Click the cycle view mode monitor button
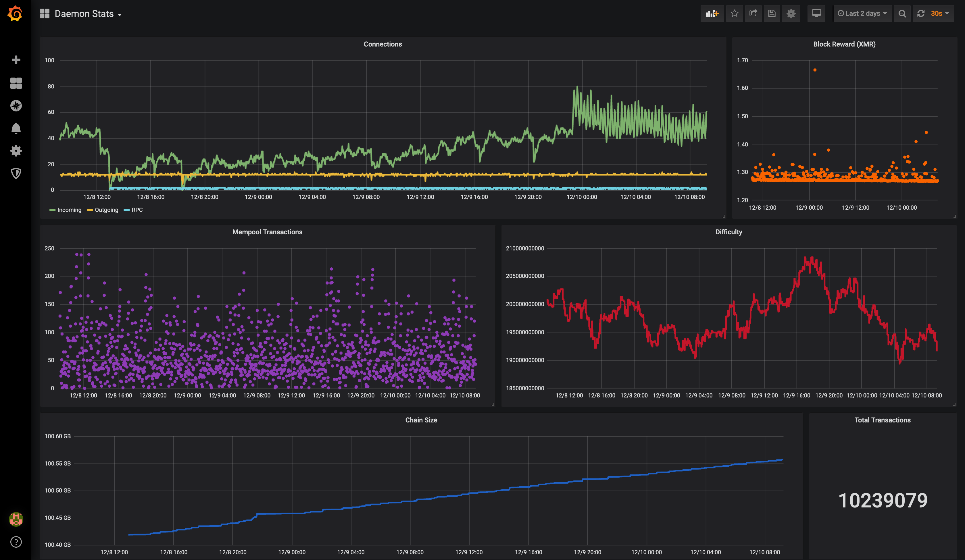Screen dimensions: 965x560 (x=816, y=14)
